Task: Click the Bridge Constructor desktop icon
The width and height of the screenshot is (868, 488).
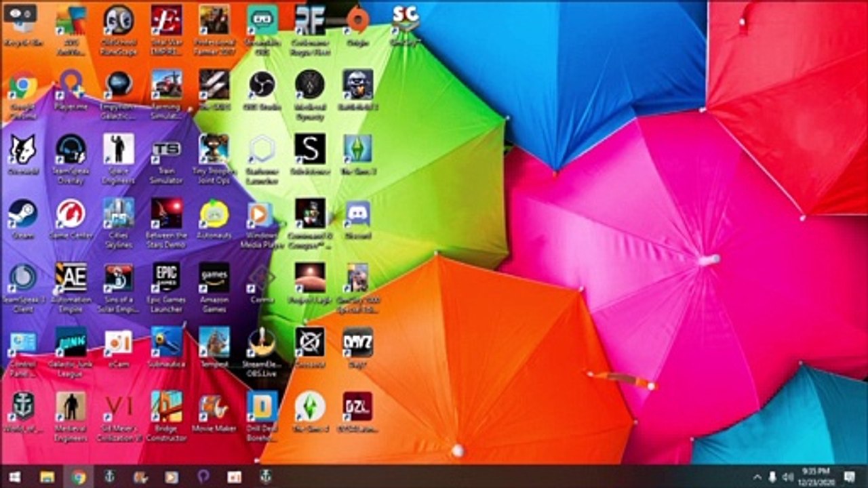Action: (166, 417)
